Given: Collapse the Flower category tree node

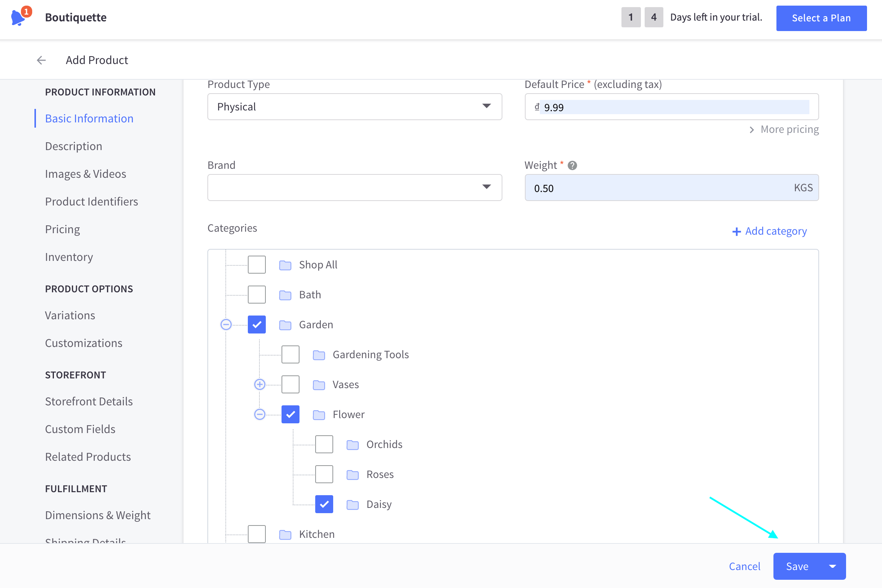Looking at the screenshot, I should (x=259, y=414).
